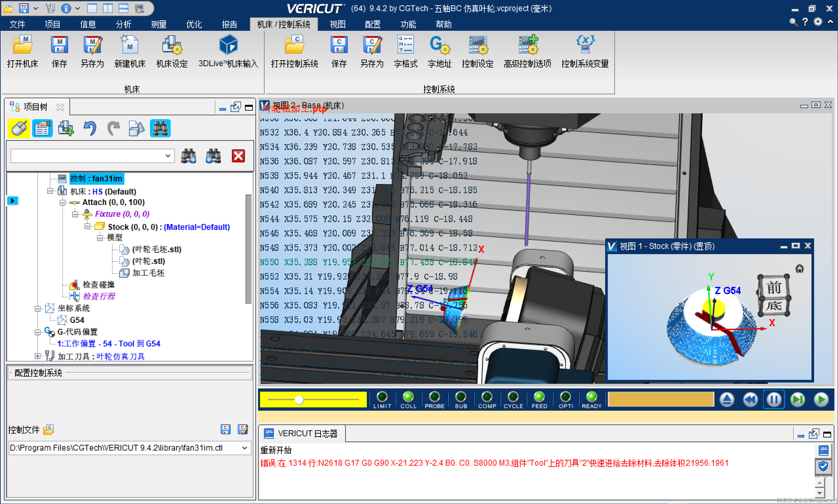Image resolution: width=838 pixels, height=504 pixels.
Task: Switch to the 优化 tab
Action: pyautogui.click(x=194, y=24)
